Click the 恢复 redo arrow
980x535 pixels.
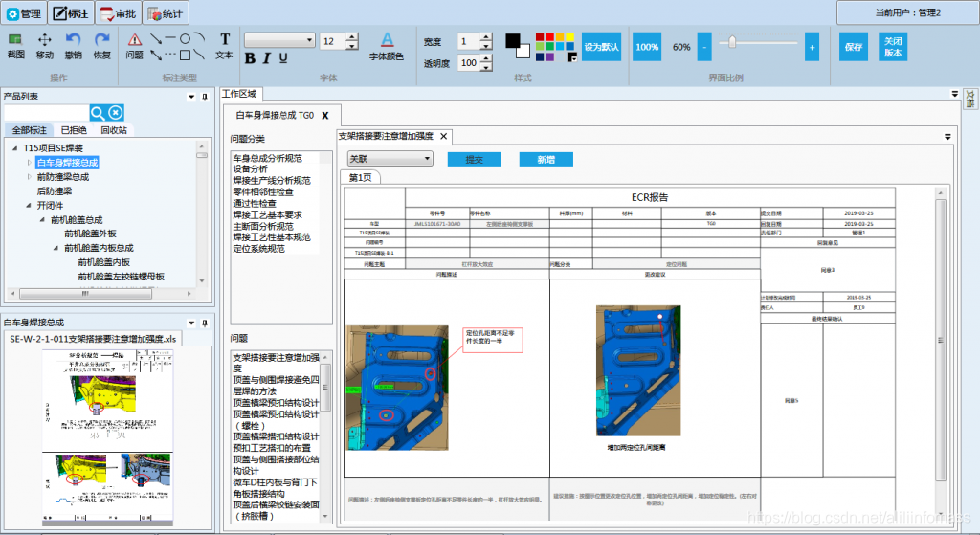(x=101, y=46)
